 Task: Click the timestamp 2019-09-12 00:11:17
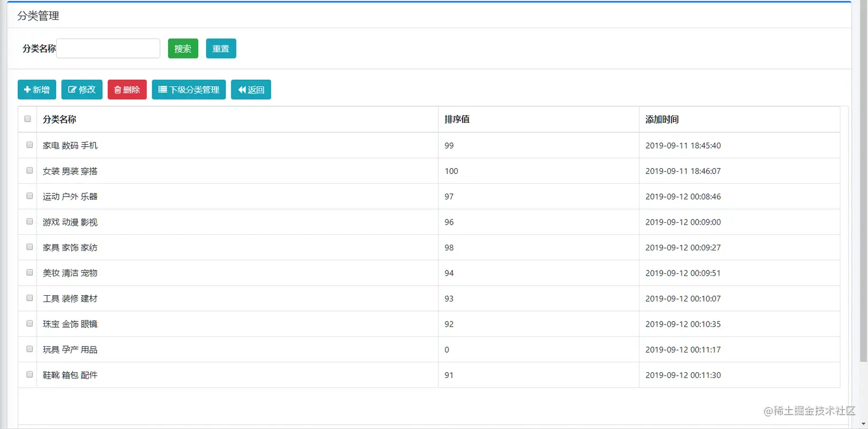[683, 349]
